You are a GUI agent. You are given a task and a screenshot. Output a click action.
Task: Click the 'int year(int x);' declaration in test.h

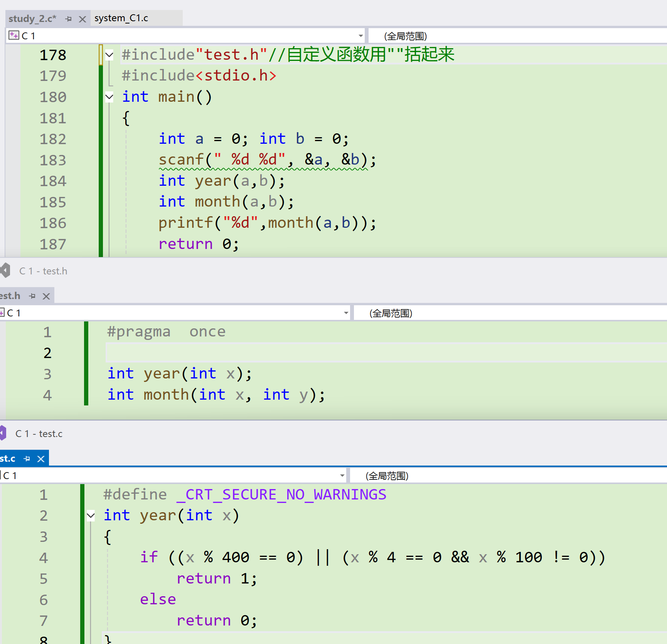click(x=180, y=373)
